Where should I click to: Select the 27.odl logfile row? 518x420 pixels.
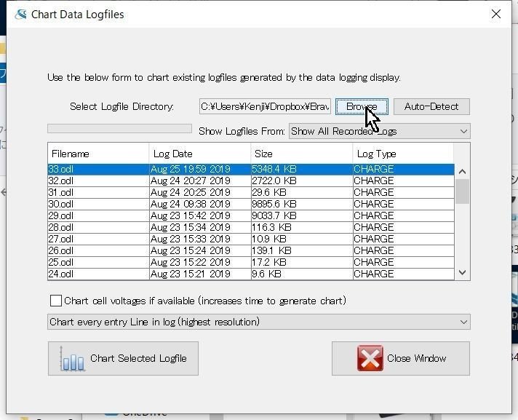251,239
